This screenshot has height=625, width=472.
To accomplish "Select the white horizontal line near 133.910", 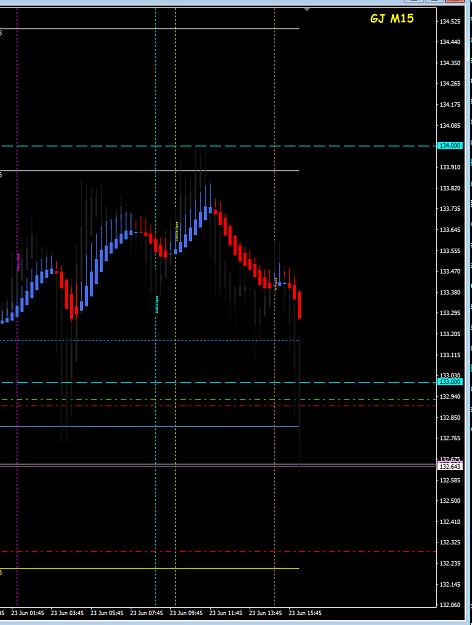I will 149,171.
